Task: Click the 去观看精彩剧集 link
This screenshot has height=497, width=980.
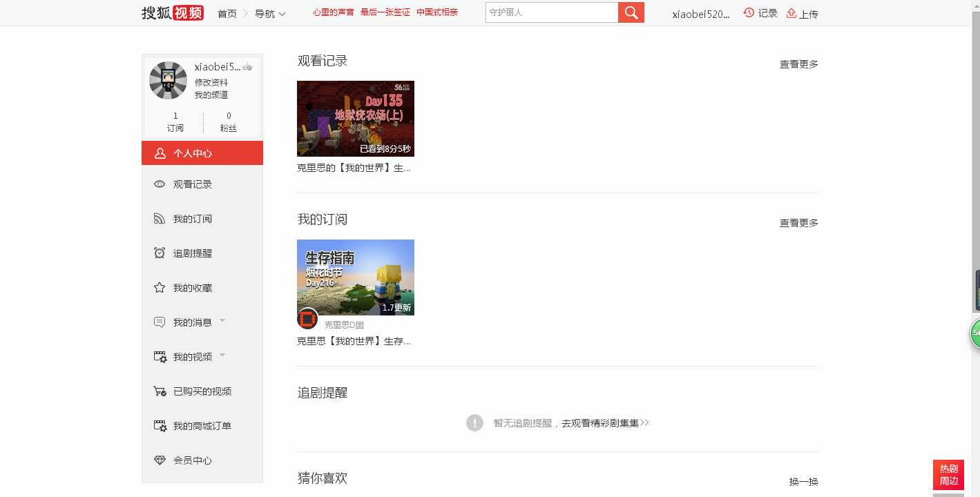Action: point(605,423)
